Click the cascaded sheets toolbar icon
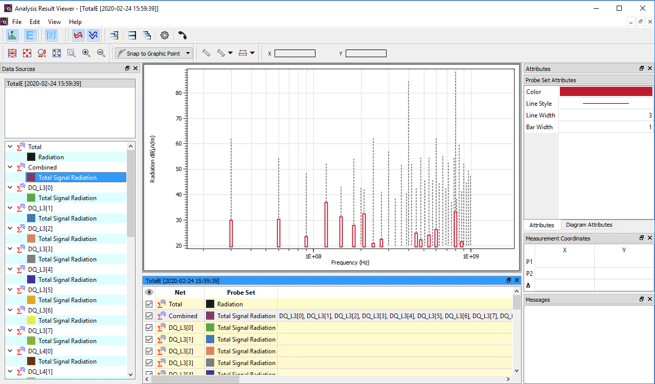Image resolution: width=655 pixels, height=384 pixels. (147, 36)
